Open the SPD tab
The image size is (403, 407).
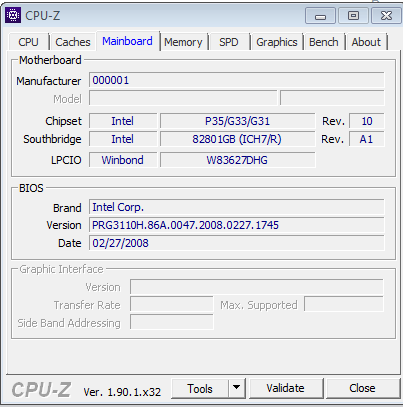(x=229, y=42)
